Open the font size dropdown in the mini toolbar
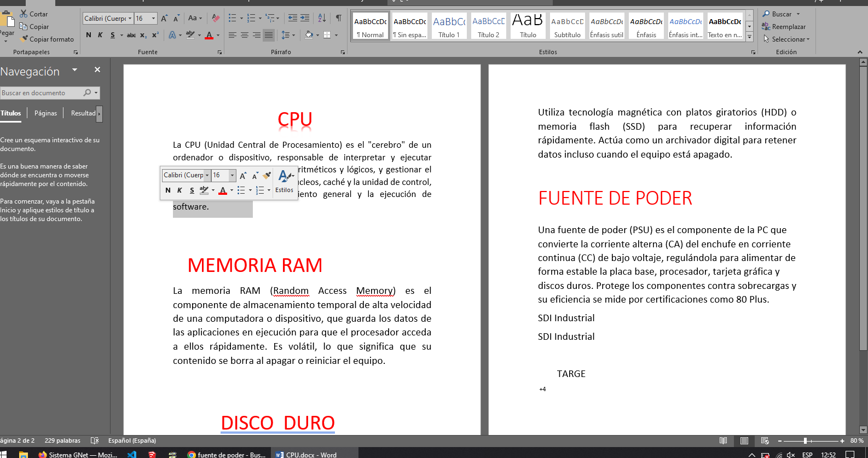Viewport: 868px width, 458px height. tap(232, 175)
